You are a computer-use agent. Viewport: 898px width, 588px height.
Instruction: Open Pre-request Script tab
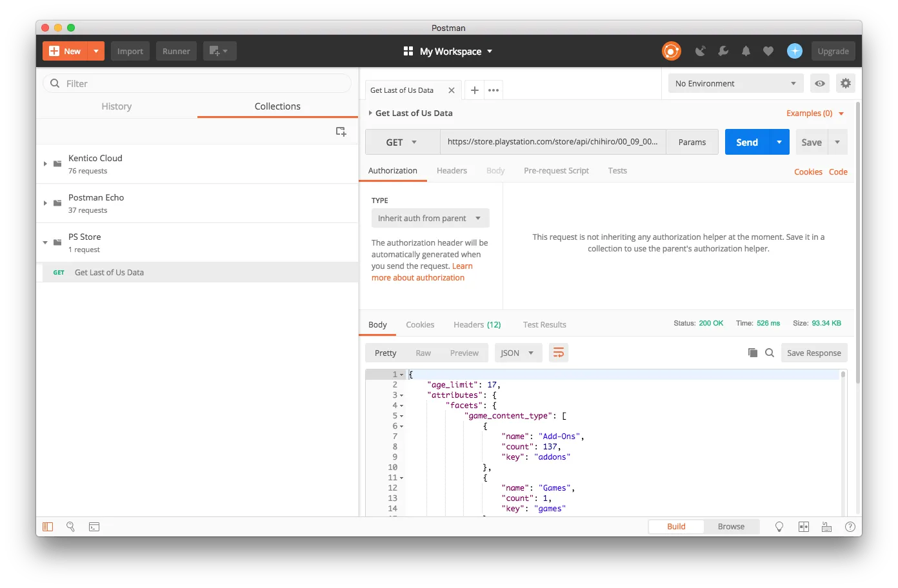556,171
